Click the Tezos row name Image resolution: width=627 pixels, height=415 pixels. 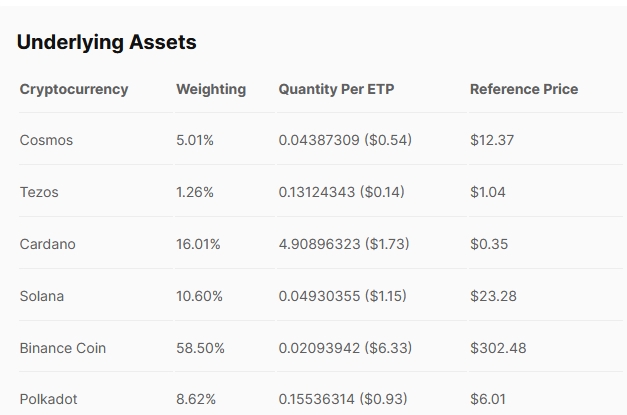pyautogui.click(x=39, y=192)
